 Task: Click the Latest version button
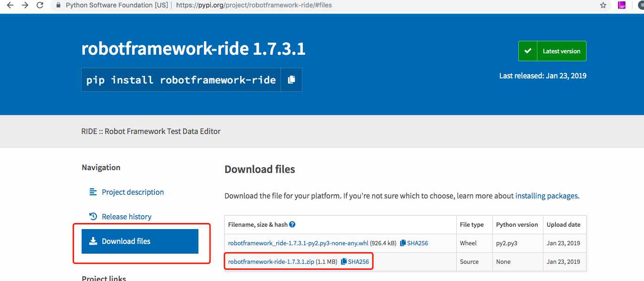tap(552, 51)
